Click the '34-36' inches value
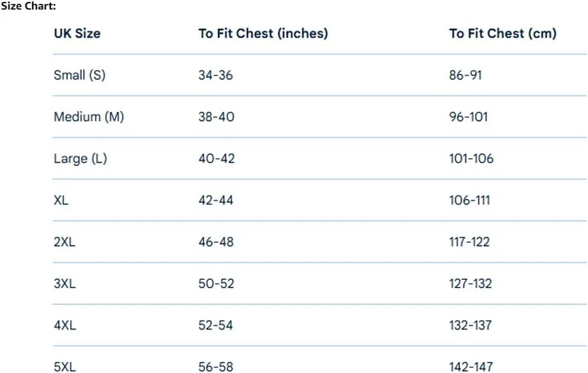588x373 pixels. (216, 75)
